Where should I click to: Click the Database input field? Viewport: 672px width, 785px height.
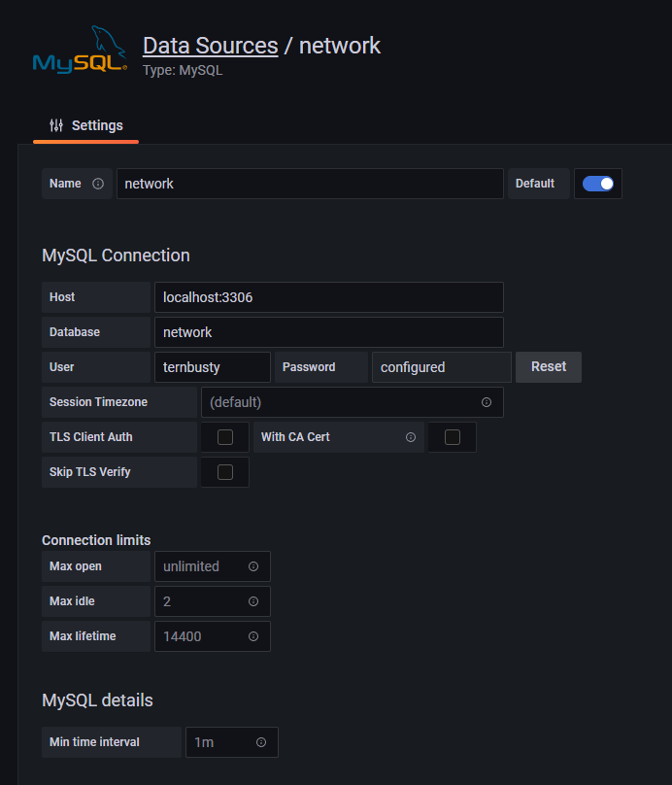[x=329, y=332]
